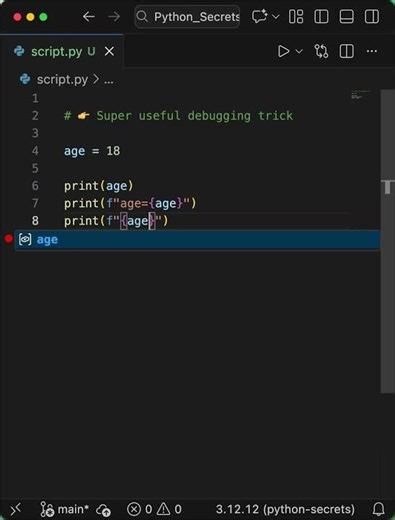This screenshot has height=520, width=395.
Task: Expand the chat dropdown chevron
Action: [276, 16]
